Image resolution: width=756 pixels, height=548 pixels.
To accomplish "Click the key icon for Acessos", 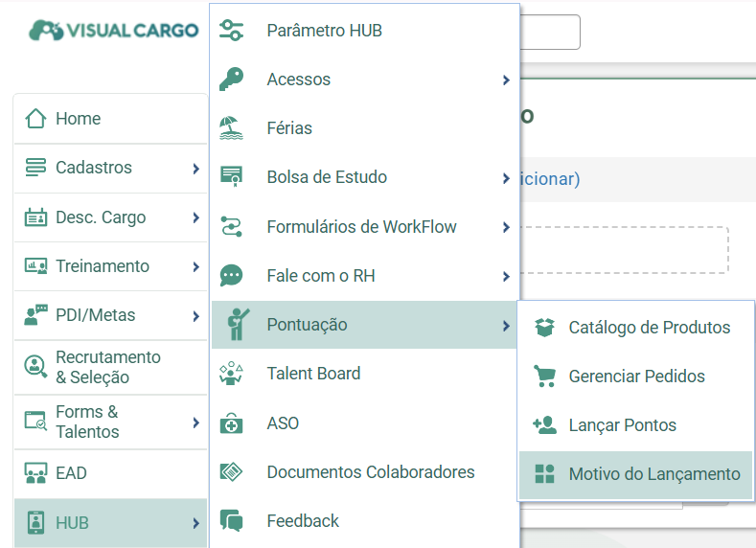I will point(231,80).
